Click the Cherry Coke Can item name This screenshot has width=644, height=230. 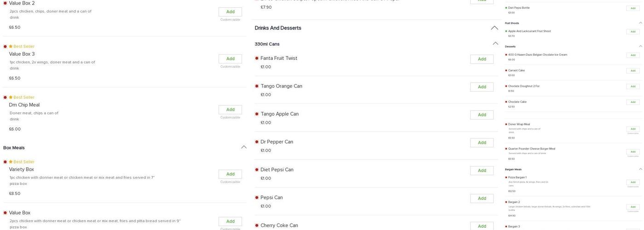tap(279, 225)
